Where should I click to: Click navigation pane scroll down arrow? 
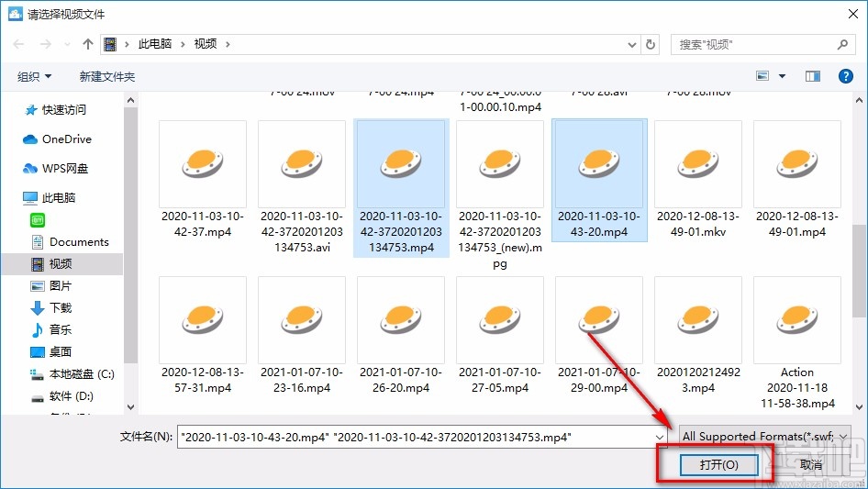pyautogui.click(x=130, y=407)
